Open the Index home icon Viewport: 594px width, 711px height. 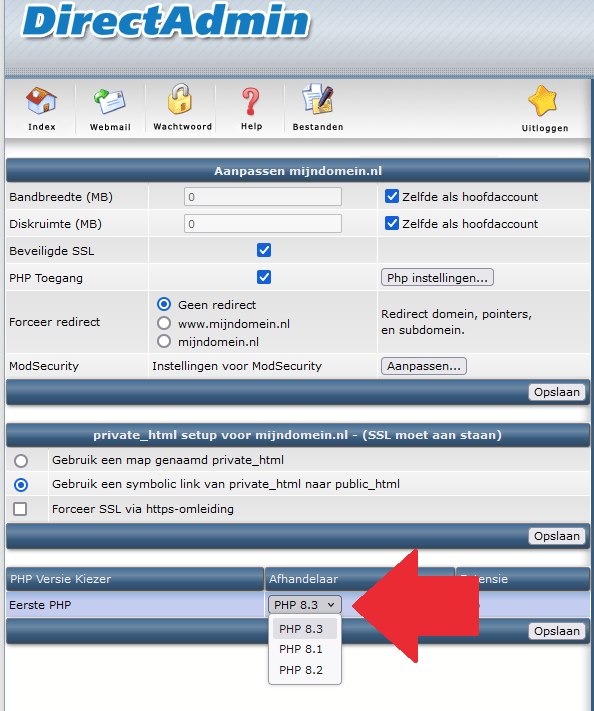click(x=41, y=100)
